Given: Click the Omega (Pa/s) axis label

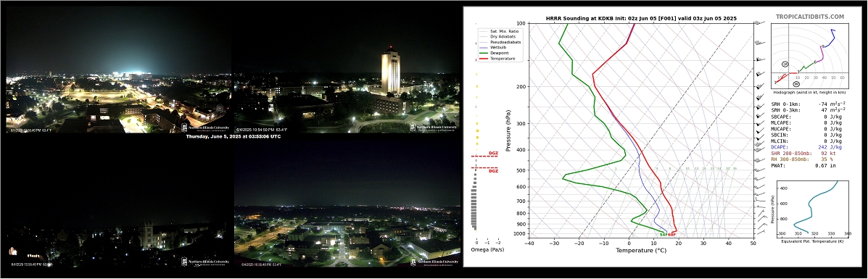Looking at the screenshot, I should (488, 251).
